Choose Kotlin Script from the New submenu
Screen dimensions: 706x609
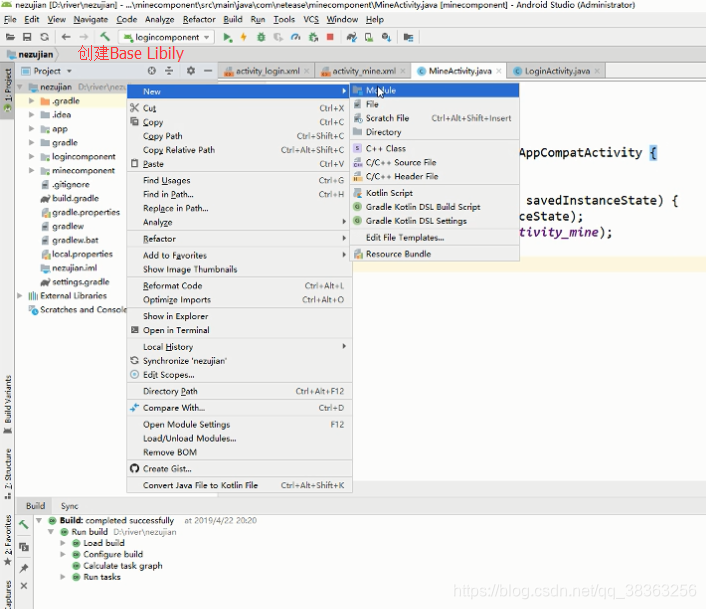click(x=435, y=193)
